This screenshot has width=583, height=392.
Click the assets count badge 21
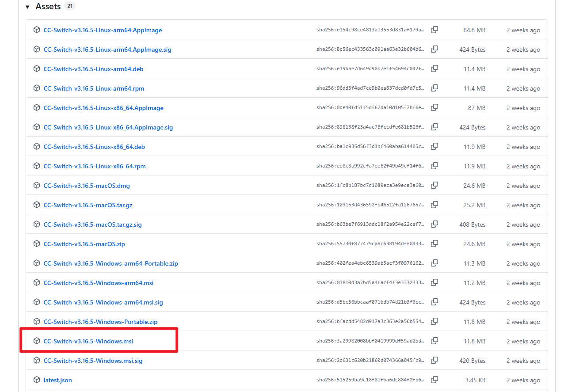70,6
